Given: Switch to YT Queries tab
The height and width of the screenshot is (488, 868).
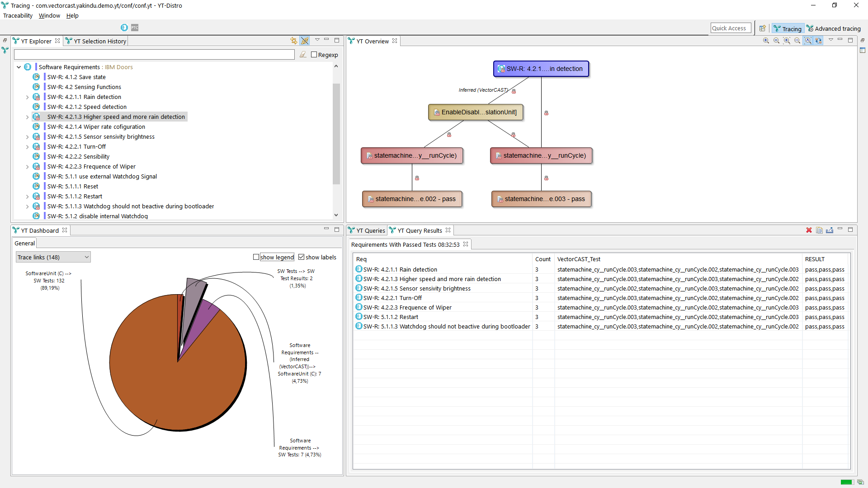Looking at the screenshot, I should pos(367,230).
